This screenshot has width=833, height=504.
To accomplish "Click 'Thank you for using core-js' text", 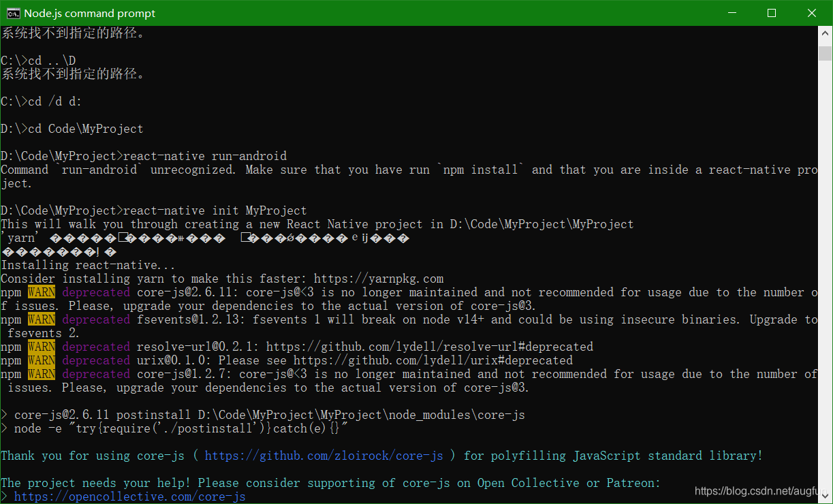I will [x=93, y=456].
